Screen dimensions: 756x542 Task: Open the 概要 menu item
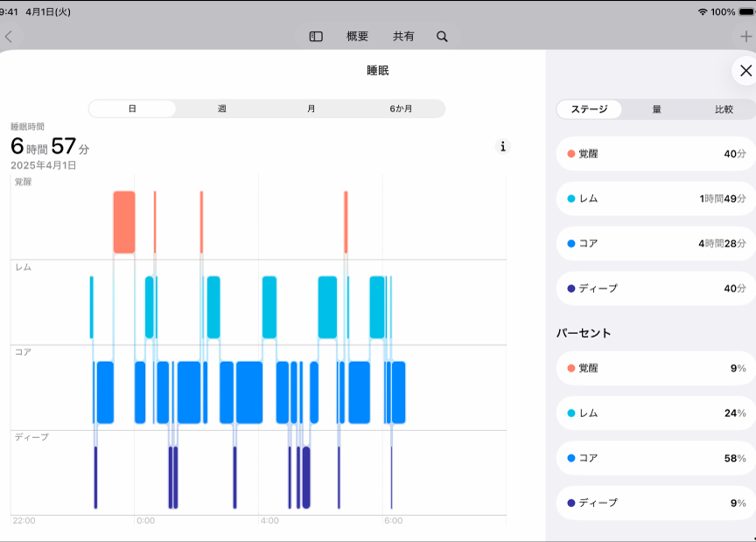coord(357,37)
